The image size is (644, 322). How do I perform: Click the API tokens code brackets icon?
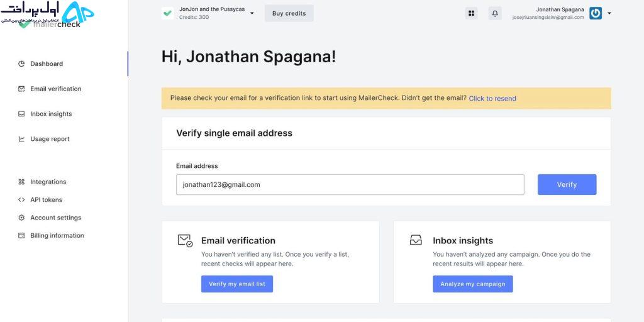click(x=21, y=199)
